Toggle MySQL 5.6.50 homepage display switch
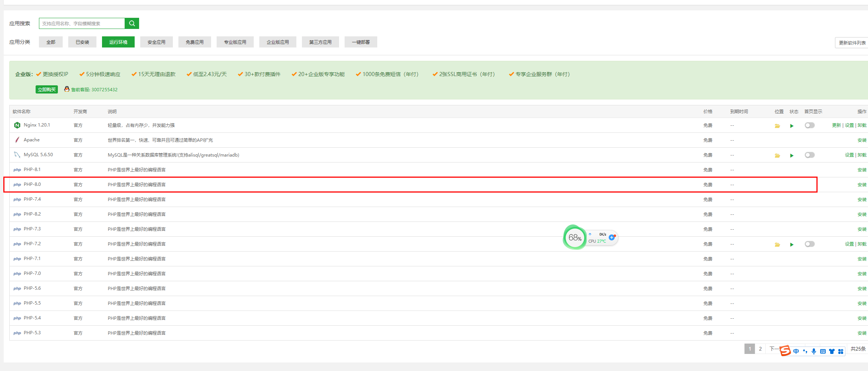868x371 pixels. pyautogui.click(x=810, y=155)
